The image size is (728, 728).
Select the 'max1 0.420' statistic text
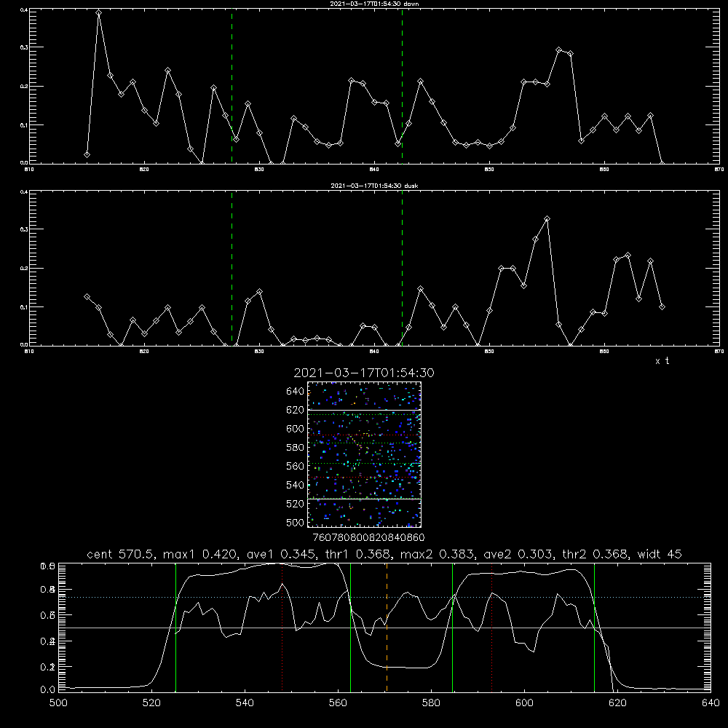(200, 554)
